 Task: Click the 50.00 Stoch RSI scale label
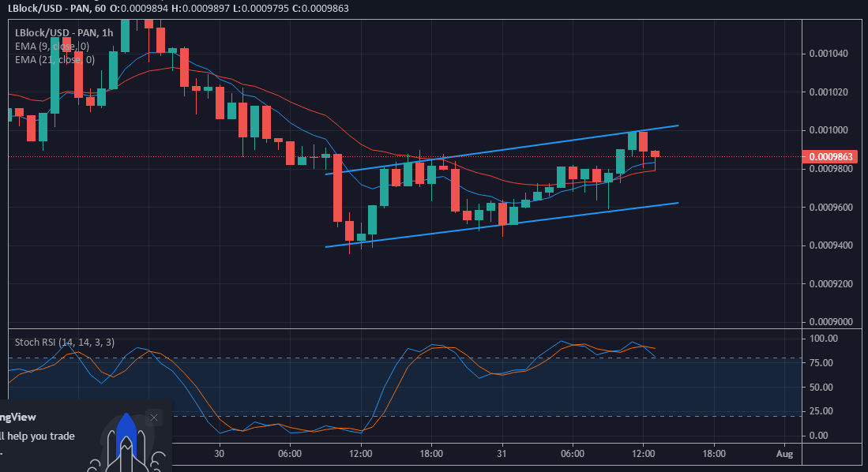coord(821,387)
